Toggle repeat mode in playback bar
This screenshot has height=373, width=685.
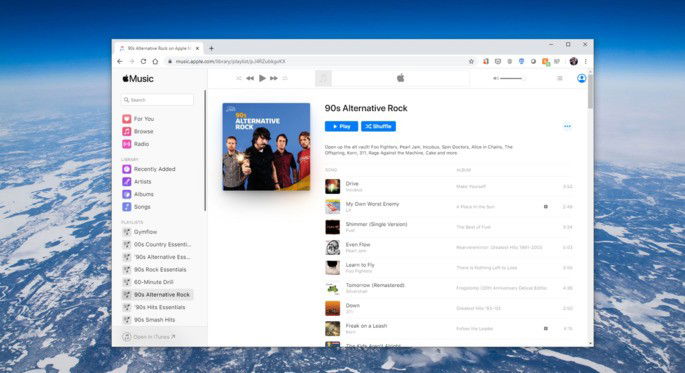click(x=285, y=78)
